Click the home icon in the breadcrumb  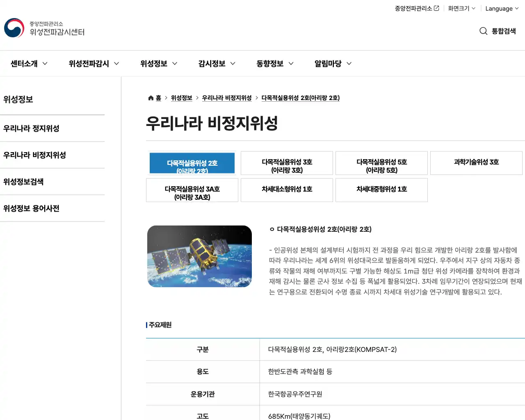pyautogui.click(x=151, y=98)
